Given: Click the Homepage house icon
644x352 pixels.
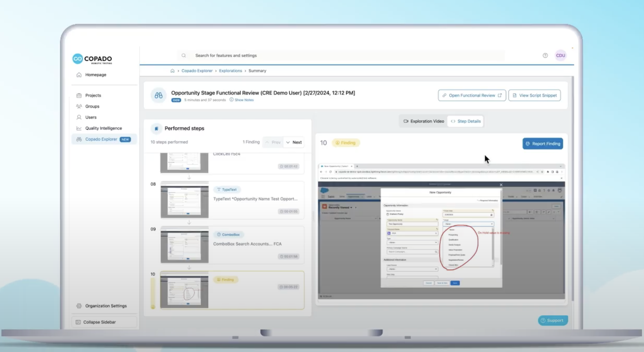Looking at the screenshot, I should (x=79, y=75).
